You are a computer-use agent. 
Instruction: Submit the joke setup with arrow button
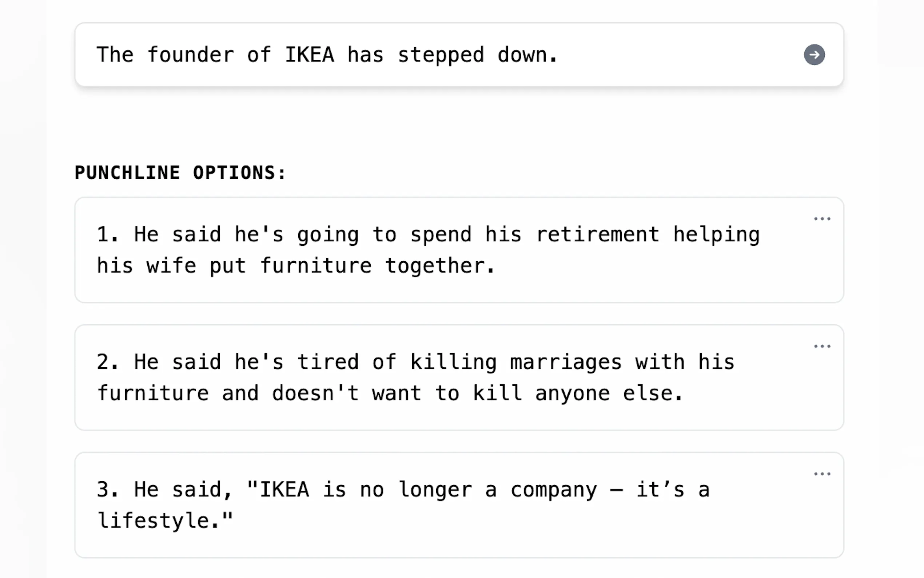pyautogui.click(x=814, y=55)
